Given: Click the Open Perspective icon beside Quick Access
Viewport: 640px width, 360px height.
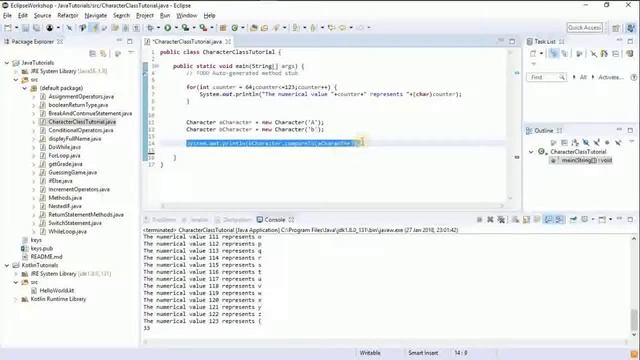Looking at the screenshot, I should pos(616,28).
